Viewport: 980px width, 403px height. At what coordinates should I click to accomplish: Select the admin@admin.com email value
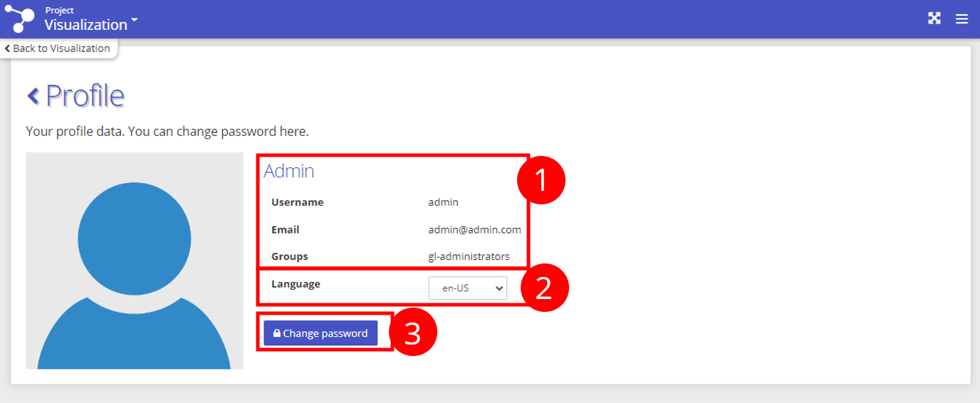(x=474, y=230)
